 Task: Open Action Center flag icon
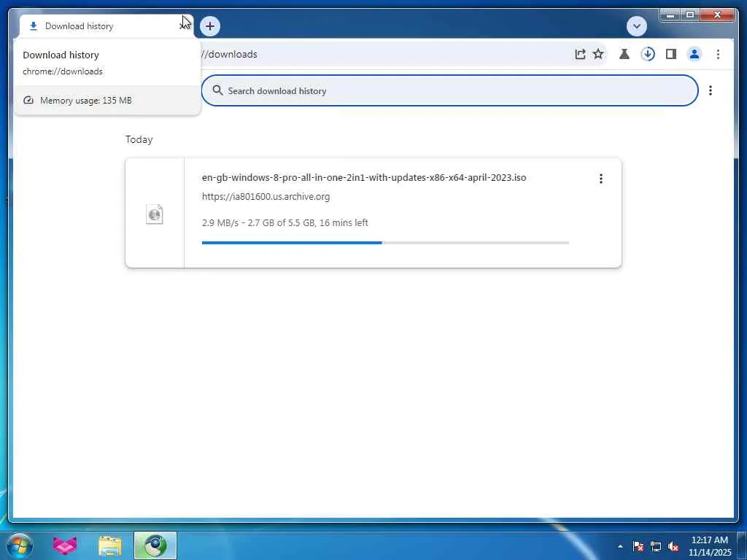click(x=638, y=546)
